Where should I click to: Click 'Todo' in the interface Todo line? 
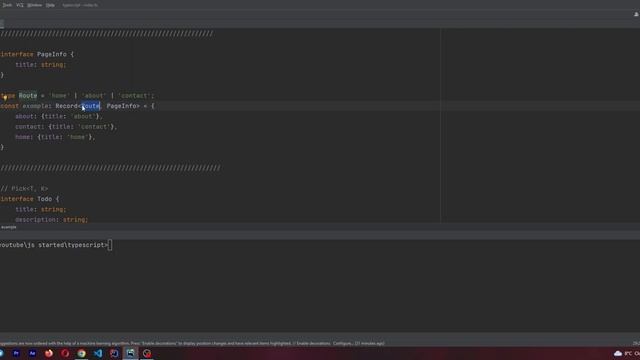tap(44, 199)
